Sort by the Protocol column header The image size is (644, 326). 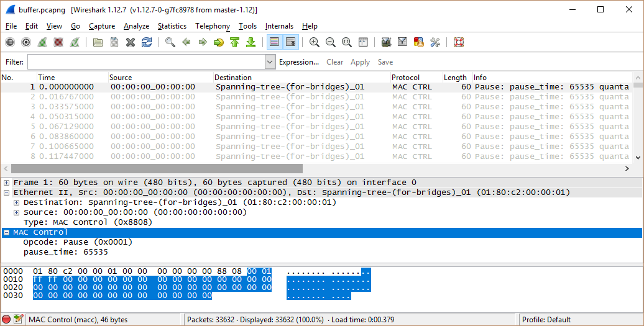pyautogui.click(x=416, y=77)
